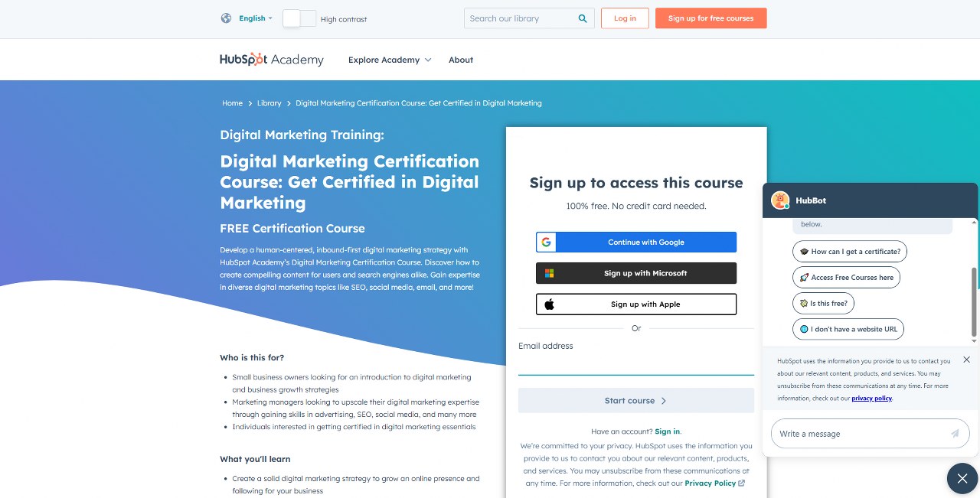980x498 pixels.
Task: Expand the Explore Academy menu
Action: (x=390, y=60)
